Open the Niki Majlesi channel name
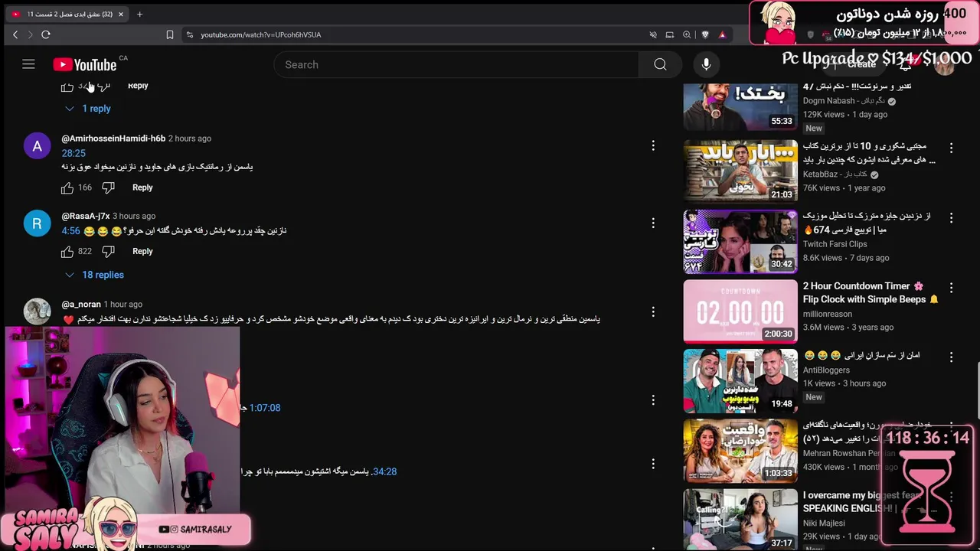The width and height of the screenshot is (980, 551). (824, 523)
